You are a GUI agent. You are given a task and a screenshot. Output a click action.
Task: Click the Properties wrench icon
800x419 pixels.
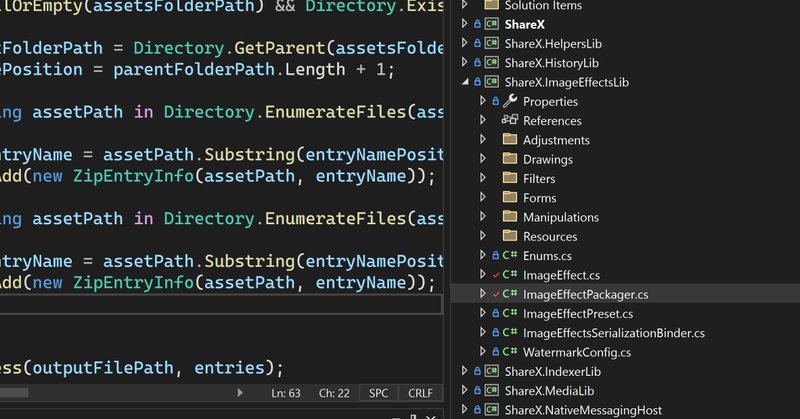(510, 101)
